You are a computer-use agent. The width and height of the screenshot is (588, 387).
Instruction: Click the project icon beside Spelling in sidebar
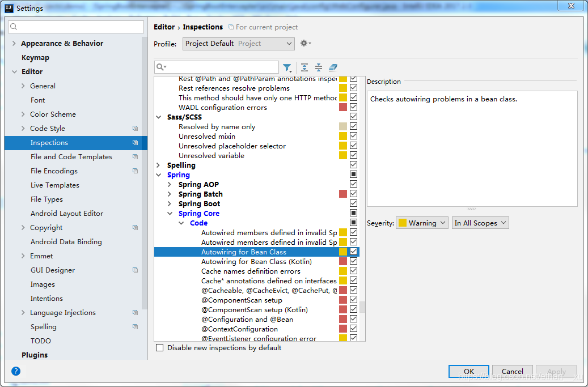tap(136, 327)
